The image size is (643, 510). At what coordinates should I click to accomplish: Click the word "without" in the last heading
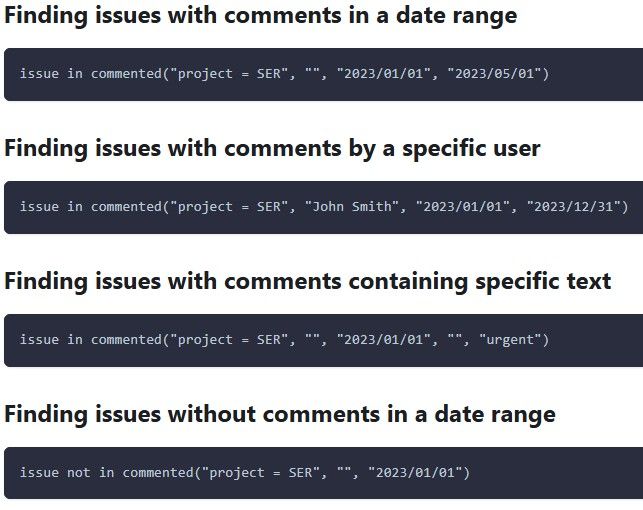212,414
